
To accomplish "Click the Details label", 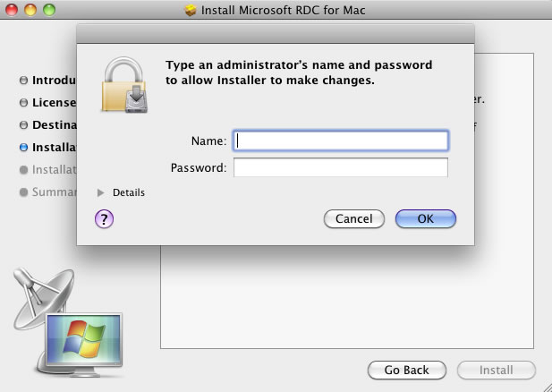I will 129,192.
